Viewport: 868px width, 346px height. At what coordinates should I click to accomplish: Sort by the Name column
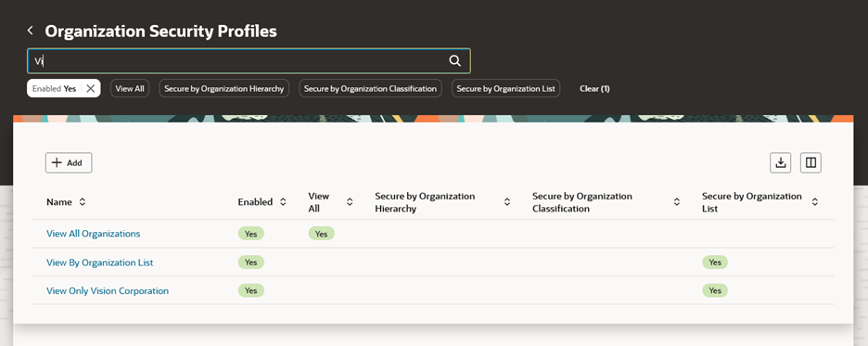pos(83,202)
